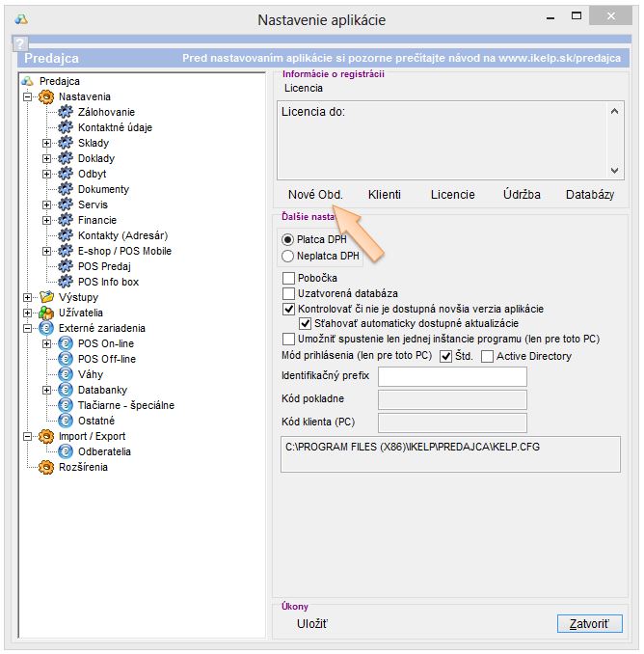This screenshot has width=644, height=654.
Task: Click the Identifikačný prefix input field
Action: pos(452,376)
